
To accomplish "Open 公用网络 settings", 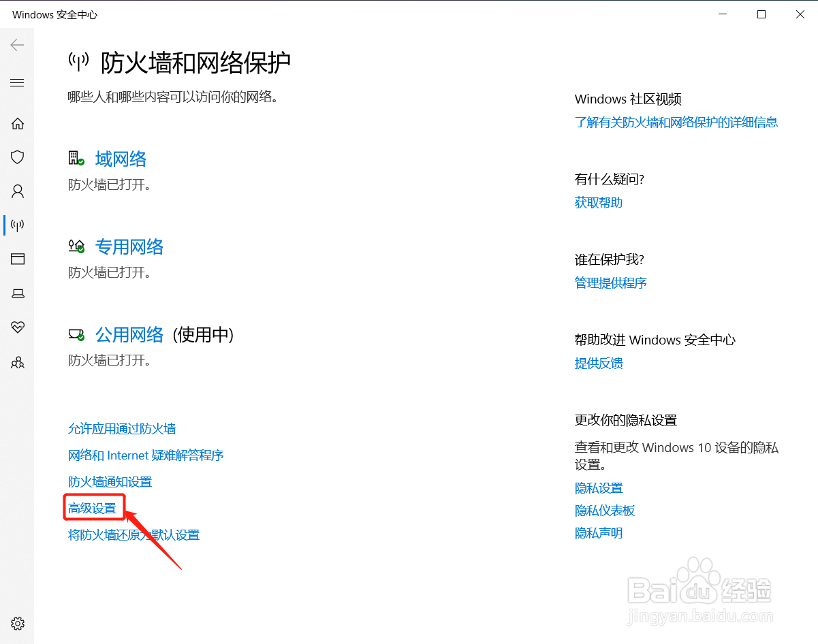I will [129, 334].
